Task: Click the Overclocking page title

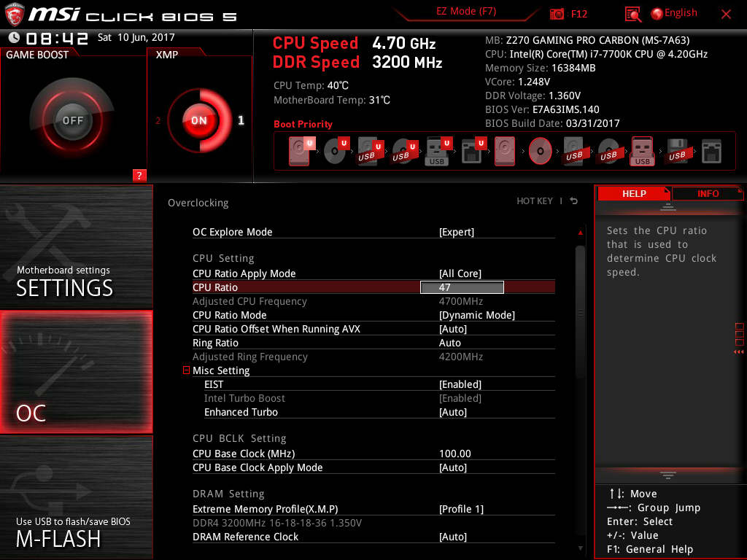Action: point(198,203)
